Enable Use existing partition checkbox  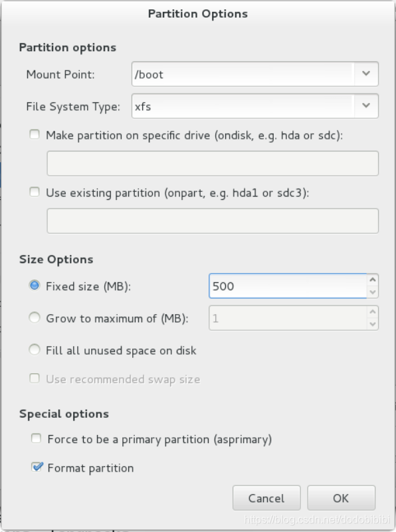[35, 192]
